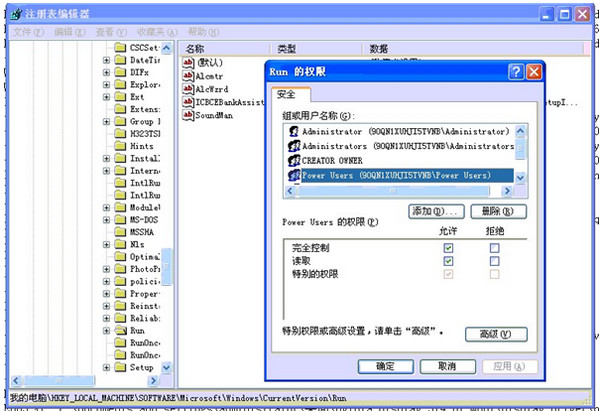Click the Alcmtr string value icon
The width and height of the screenshot is (600, 411).
coord(188,76)
